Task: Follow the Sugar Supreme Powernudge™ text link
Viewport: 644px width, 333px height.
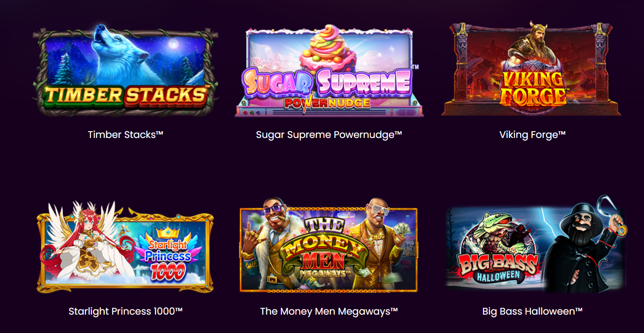Action: click(x=329, y=135)
